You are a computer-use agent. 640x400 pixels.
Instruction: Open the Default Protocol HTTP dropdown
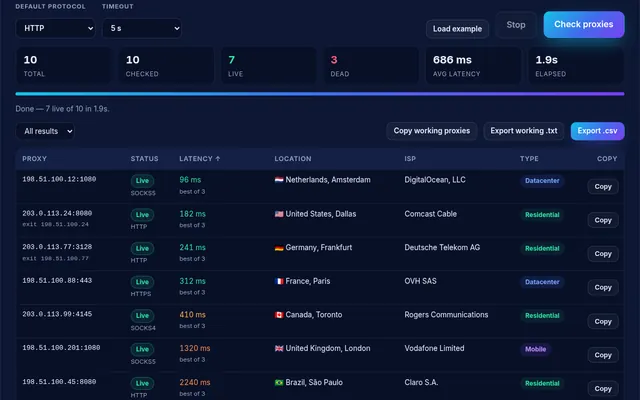tap(56, 28)
